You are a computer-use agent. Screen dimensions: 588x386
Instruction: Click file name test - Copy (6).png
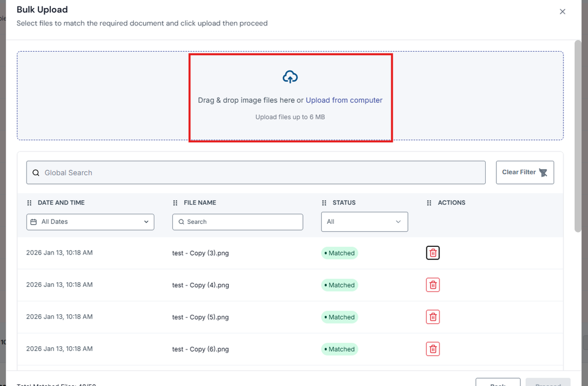point(200,349)
